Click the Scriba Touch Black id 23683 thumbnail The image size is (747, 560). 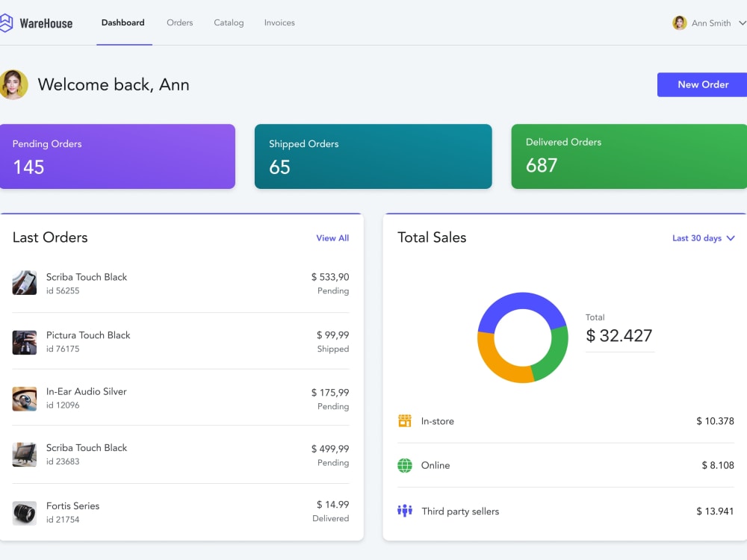25,454
